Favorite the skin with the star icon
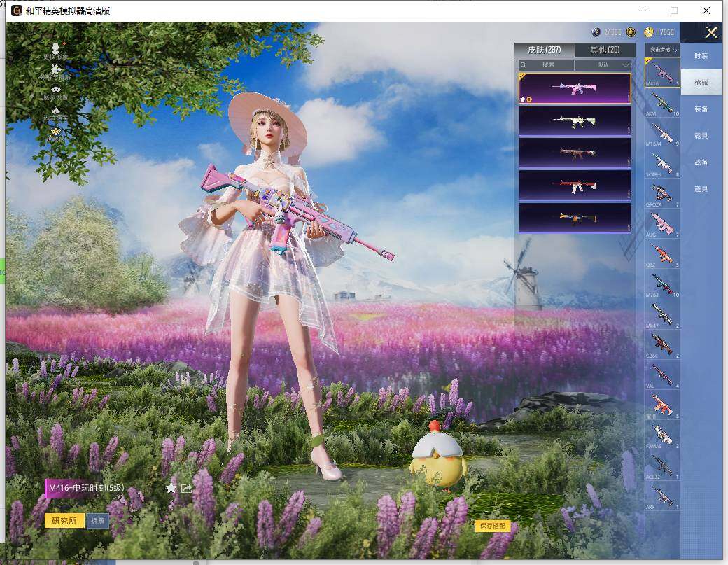Screen dimensions: 728x565 pos(171,488)
